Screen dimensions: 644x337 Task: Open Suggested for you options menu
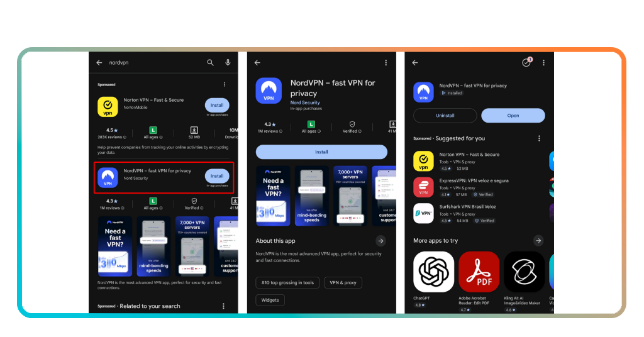coord(539,139)
